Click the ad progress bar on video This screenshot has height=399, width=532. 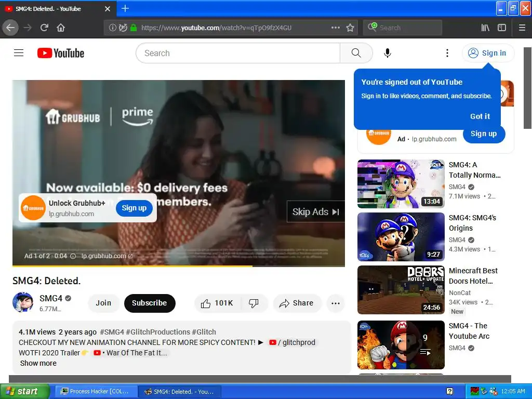(179, 266)
